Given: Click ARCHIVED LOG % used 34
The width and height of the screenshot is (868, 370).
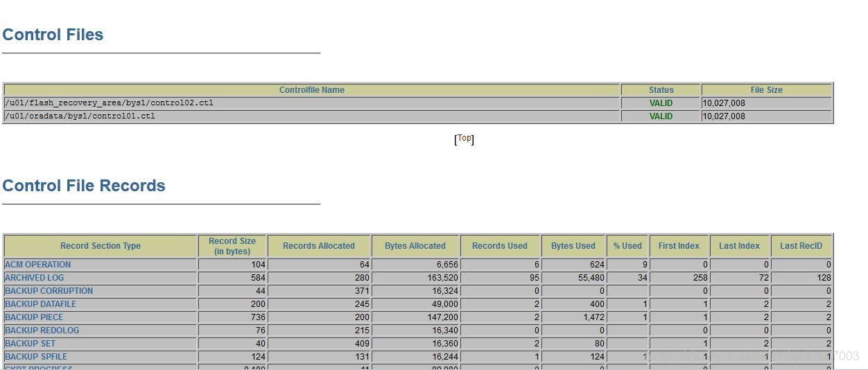Looking at the screenshot, I should pos(642,278).
